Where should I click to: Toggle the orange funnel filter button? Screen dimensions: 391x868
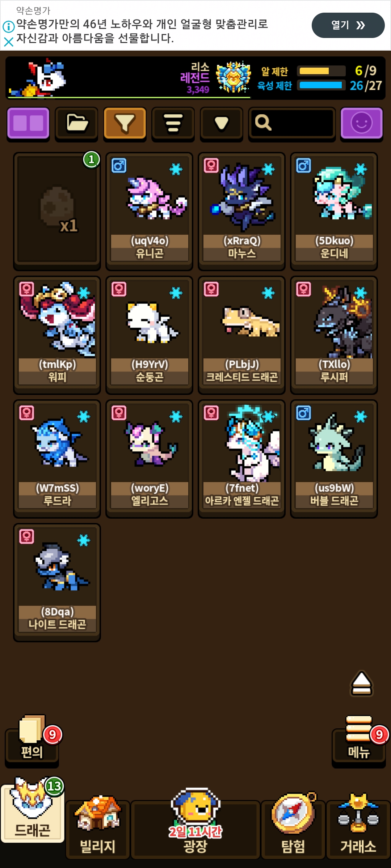pos(125,123)
